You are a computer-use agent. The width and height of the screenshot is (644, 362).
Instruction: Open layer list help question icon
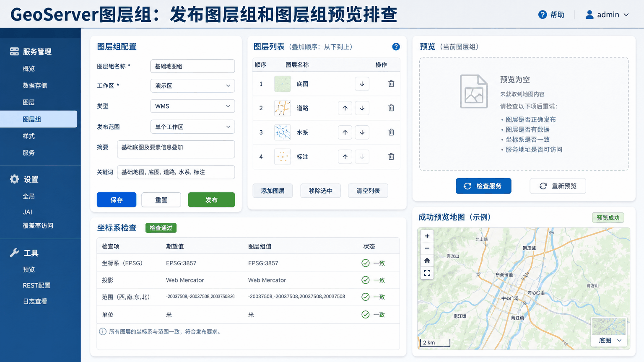[396, 47]
